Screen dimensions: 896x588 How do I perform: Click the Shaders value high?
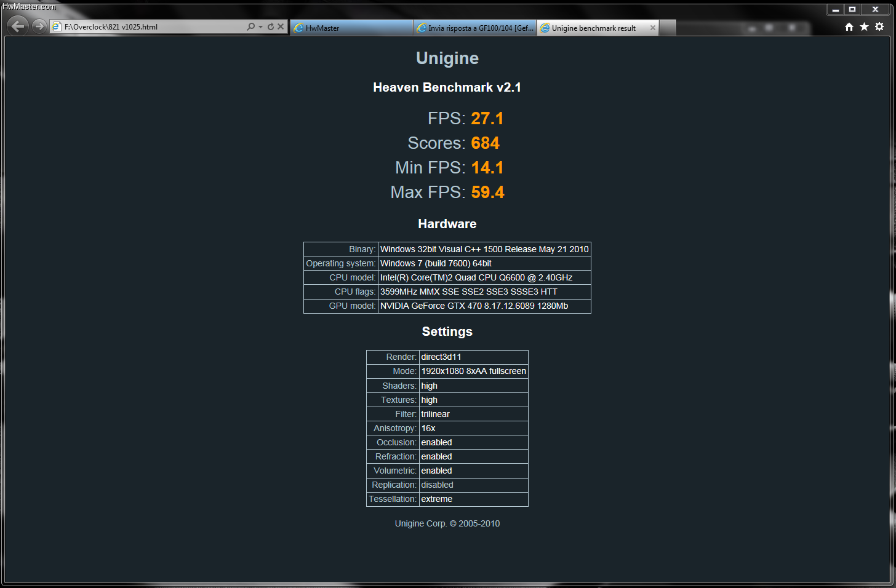point(473,386)
